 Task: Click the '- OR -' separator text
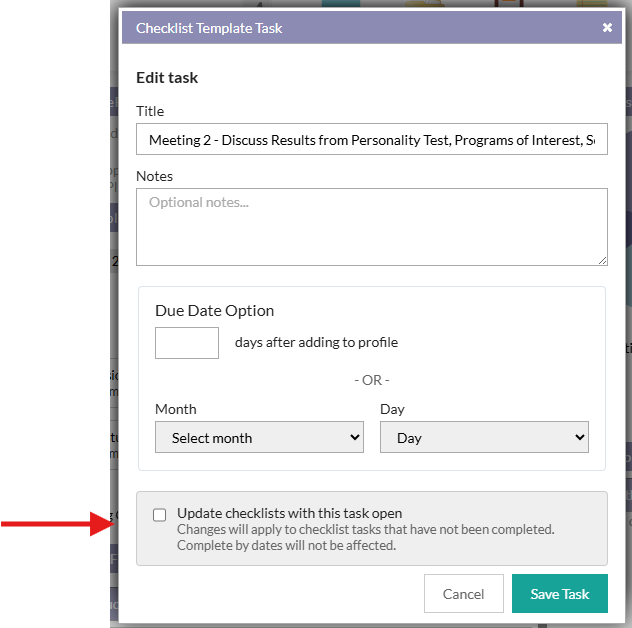tap(371, 380)
